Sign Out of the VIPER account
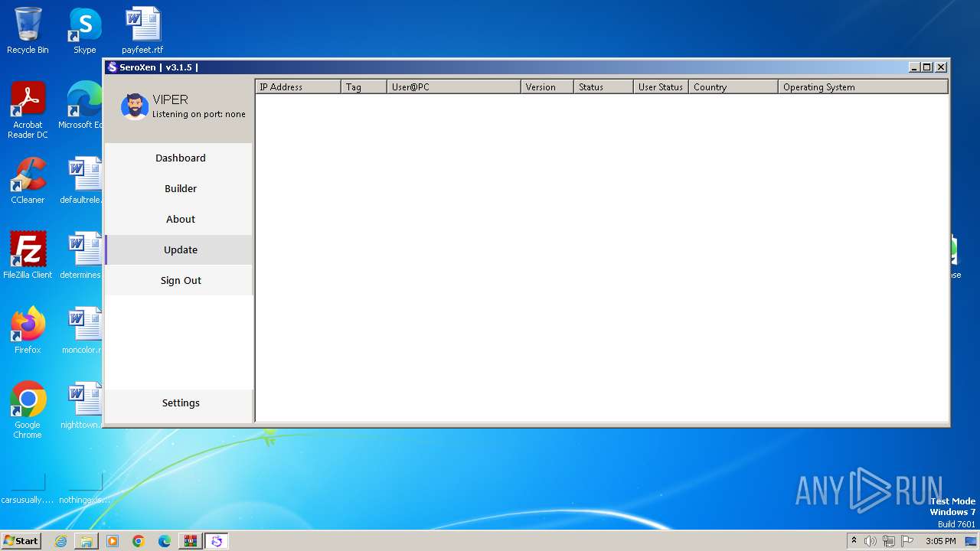This screenshot has width=980, height=551. pyautogui.click(x=180, y=280)
